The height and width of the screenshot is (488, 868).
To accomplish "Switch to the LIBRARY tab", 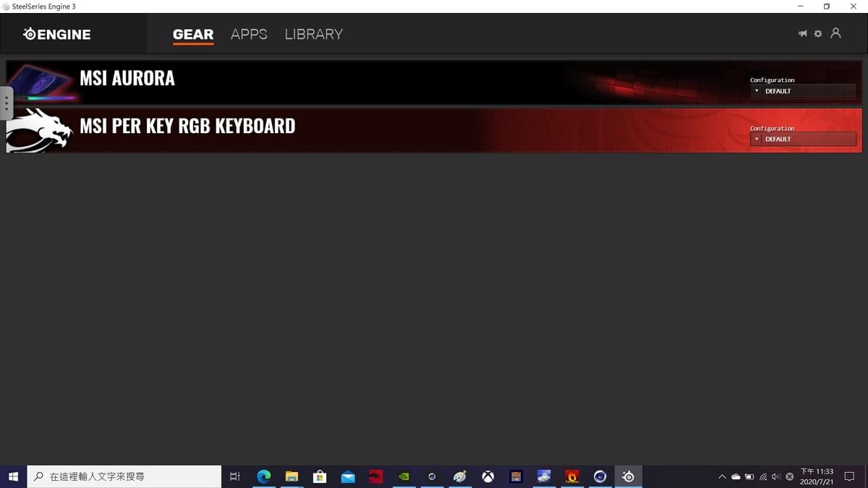I will 314,34.
